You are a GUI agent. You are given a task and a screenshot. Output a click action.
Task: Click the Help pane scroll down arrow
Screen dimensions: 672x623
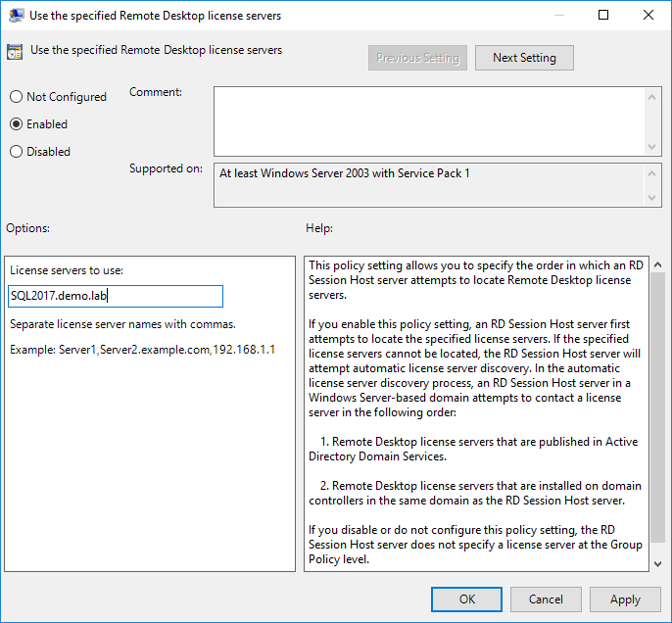[657, 562]
